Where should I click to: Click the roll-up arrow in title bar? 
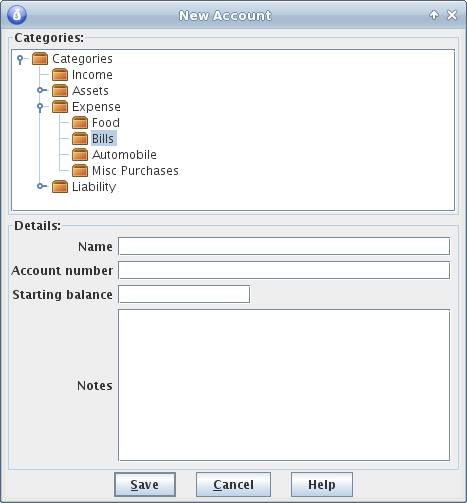point(434,15)
